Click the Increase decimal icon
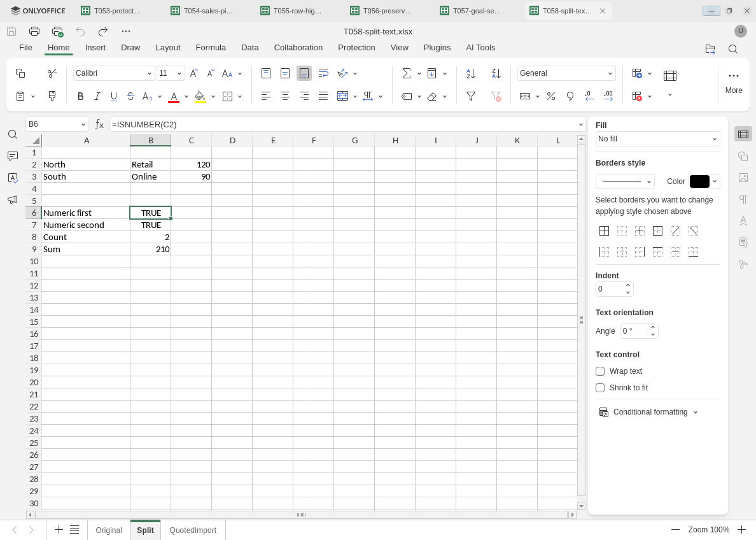Screen dimensions: 756x540 click(x=608, y=97)
